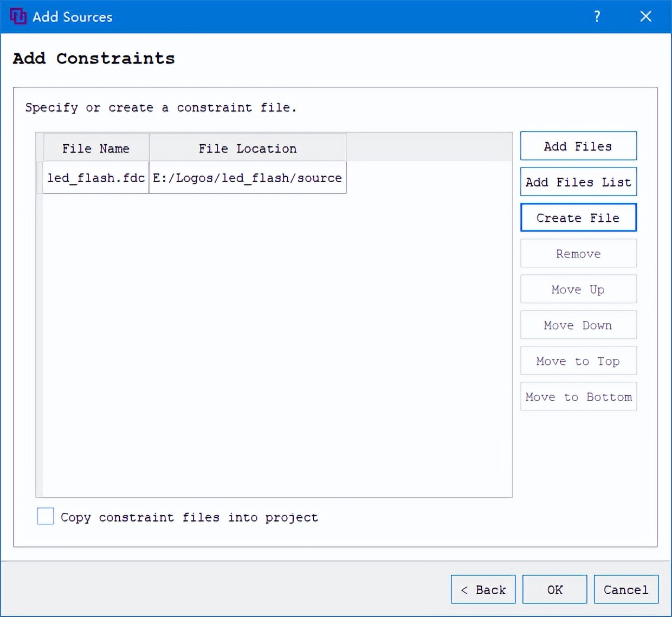Click the File Location column header
Screen dimensions: 672x617
248,148
